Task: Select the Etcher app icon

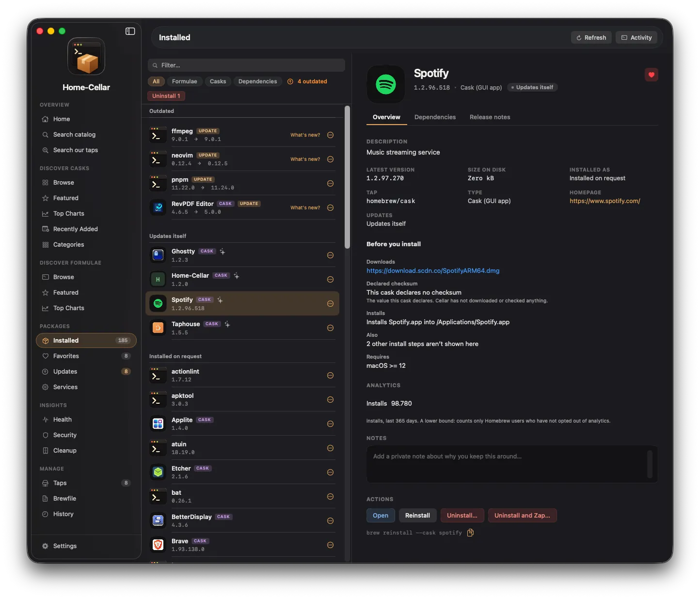Action: tap(158, 472)
